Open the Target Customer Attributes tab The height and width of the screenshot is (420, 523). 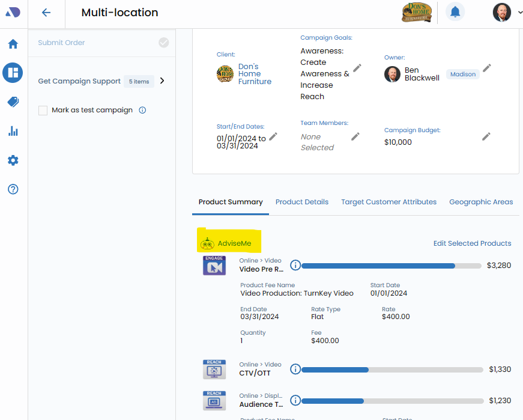(388, 202)
